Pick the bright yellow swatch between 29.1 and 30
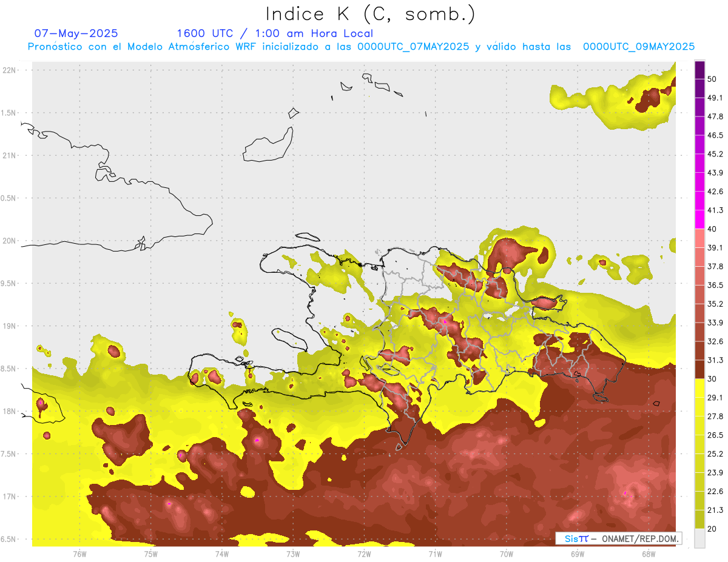 699,388
